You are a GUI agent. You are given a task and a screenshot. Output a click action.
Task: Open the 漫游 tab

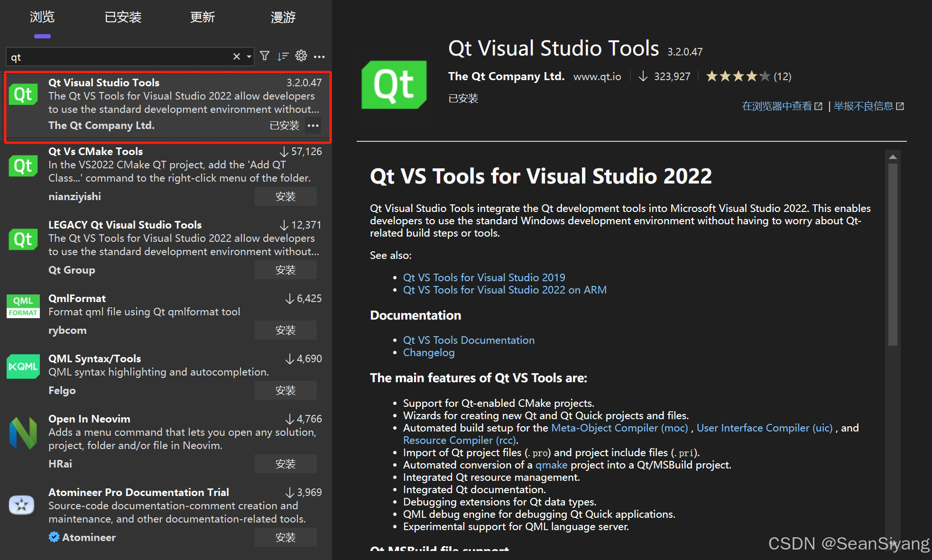pyautogui.click(x=283, y=18)
